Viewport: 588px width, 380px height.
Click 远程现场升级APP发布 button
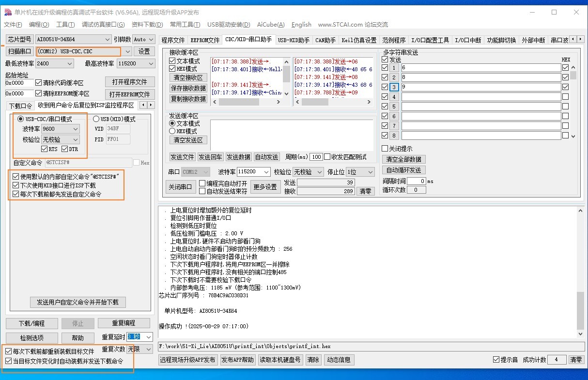187,360
